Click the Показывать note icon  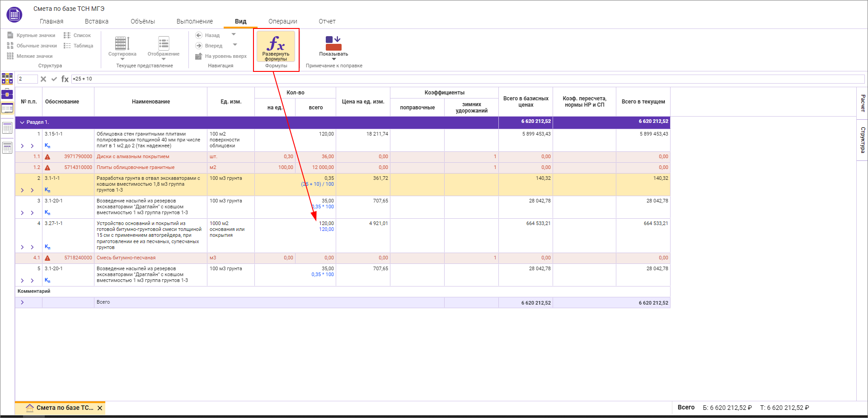pyautogui.click(x=333, y=43)
